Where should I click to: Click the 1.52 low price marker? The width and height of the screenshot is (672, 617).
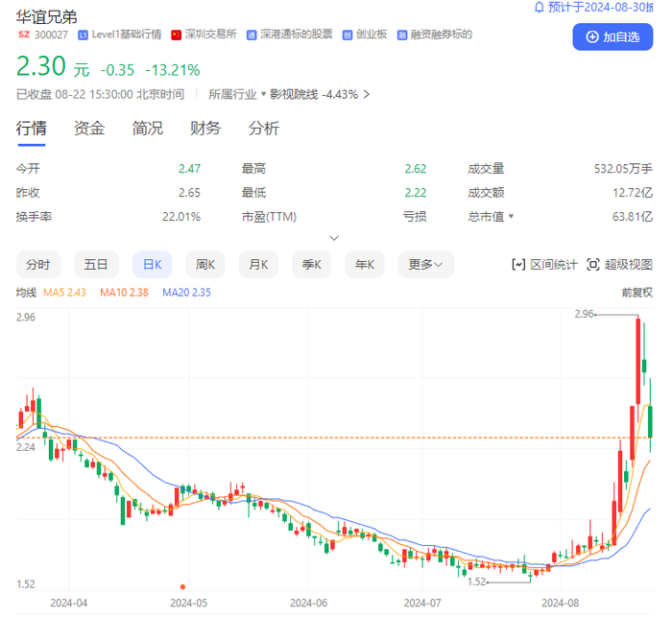[476, 581]
